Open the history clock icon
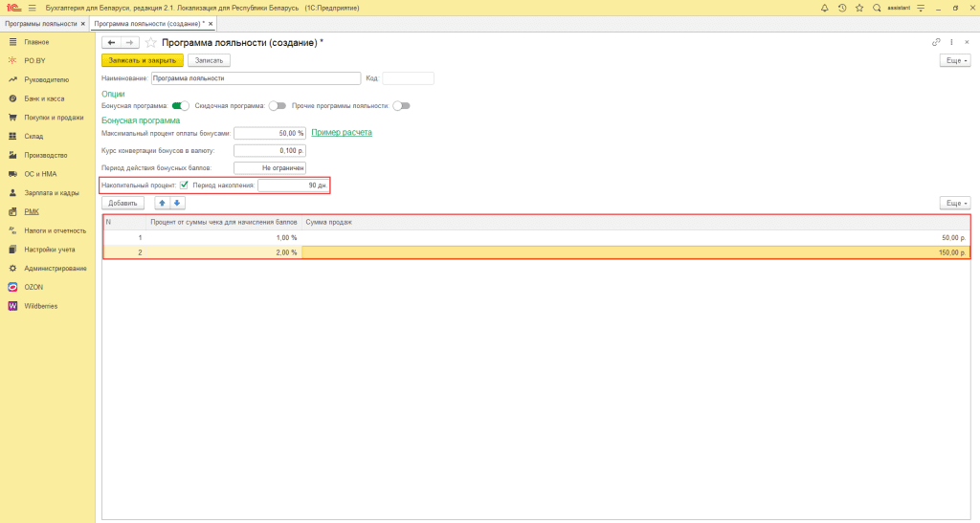 point(841,8)
